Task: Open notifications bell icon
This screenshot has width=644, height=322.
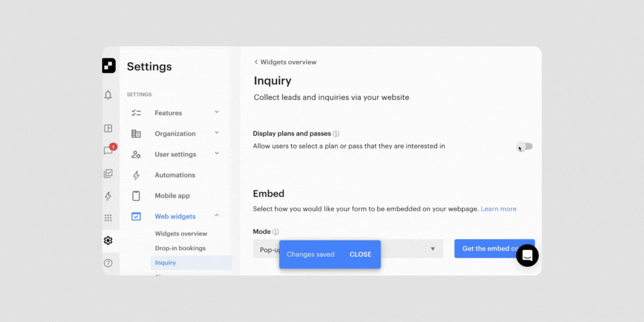Action: pyautogui.click(x=108, y=95)
